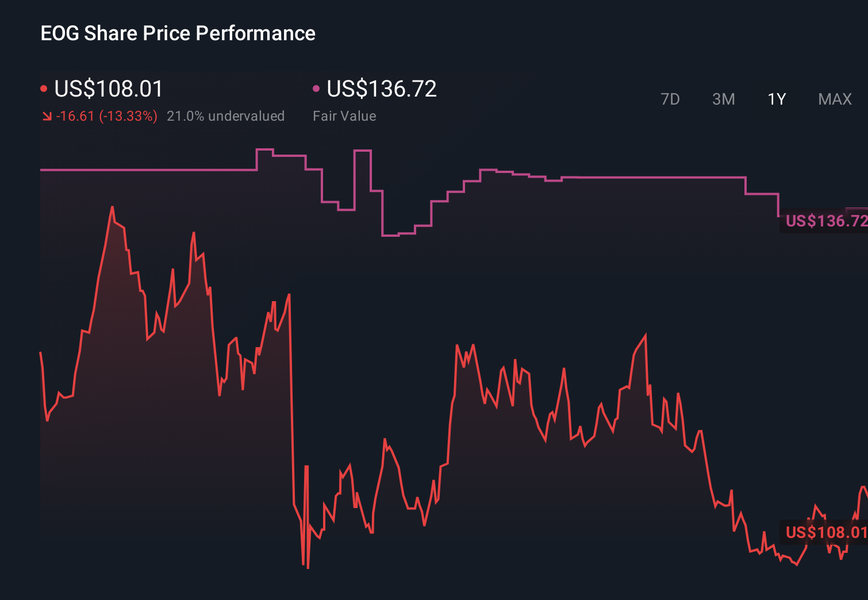Click the pink Fair Value legend dot
The width and height of the screenshot is (868, 600).
coord(315,88)
